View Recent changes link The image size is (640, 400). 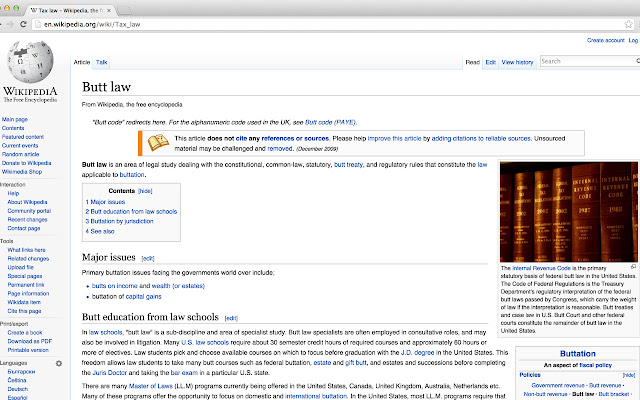tap(27, 220)
